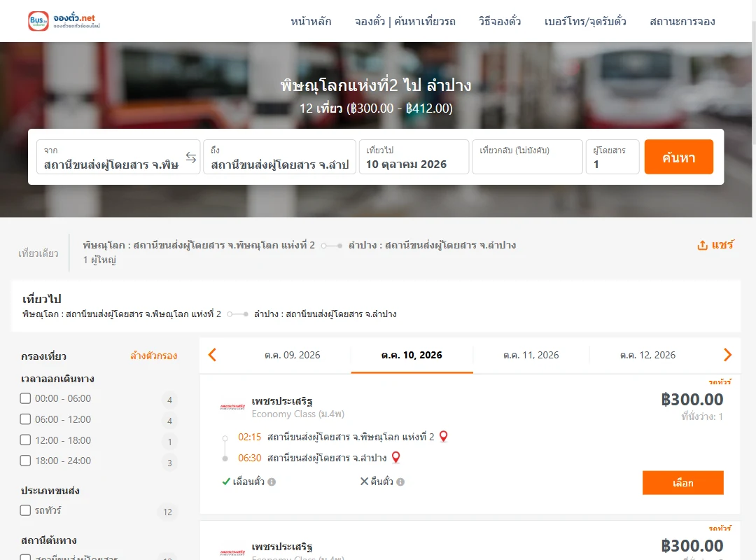Open สถานะการจอง menu item
The image size is (756, 560).
pyautogui.click(x=682, y=21)
